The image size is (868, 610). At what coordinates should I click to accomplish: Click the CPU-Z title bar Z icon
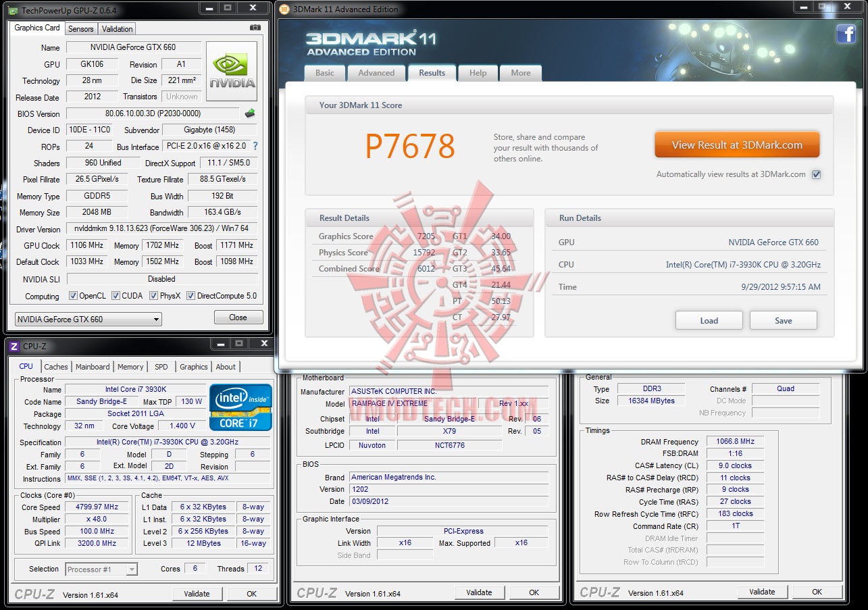14,347
